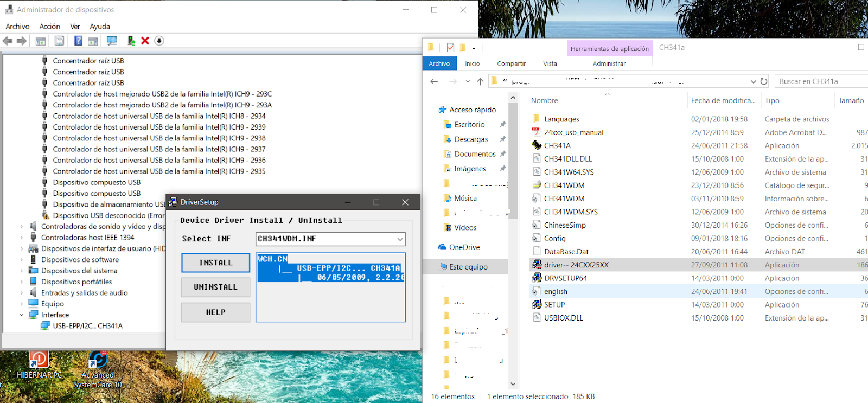Screen dimensions: 868x403
Task: Open the Administrar ribbon tab
Action: pyautogui.click(x=609, y=63)
